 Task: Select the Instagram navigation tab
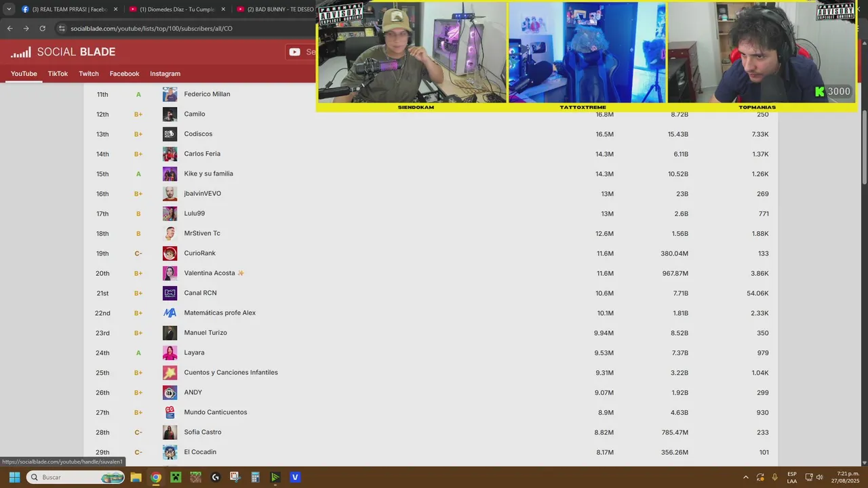coord(165,74)
